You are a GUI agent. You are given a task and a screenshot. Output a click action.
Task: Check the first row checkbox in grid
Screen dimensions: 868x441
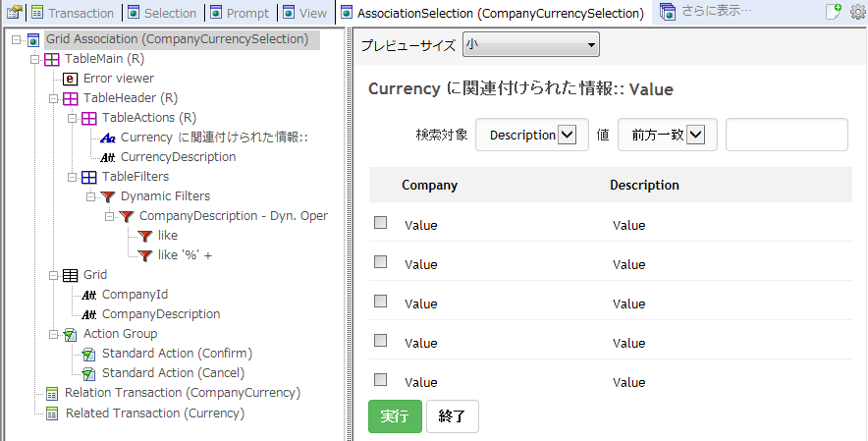click(381, 223)
